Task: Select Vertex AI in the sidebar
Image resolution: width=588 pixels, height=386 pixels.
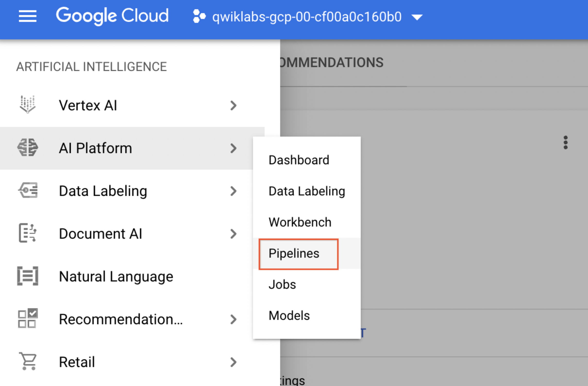Action: click(x=132, y=106)
